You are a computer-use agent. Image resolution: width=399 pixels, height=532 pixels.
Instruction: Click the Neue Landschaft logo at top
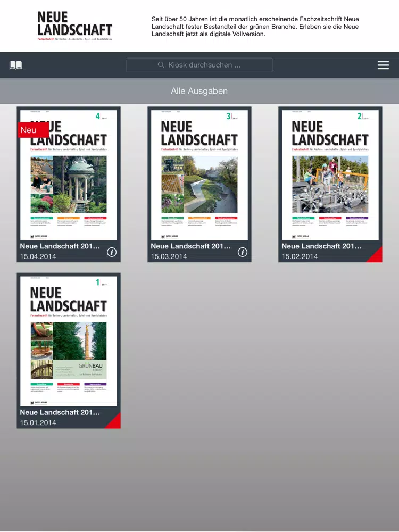(x=74, y=26)
